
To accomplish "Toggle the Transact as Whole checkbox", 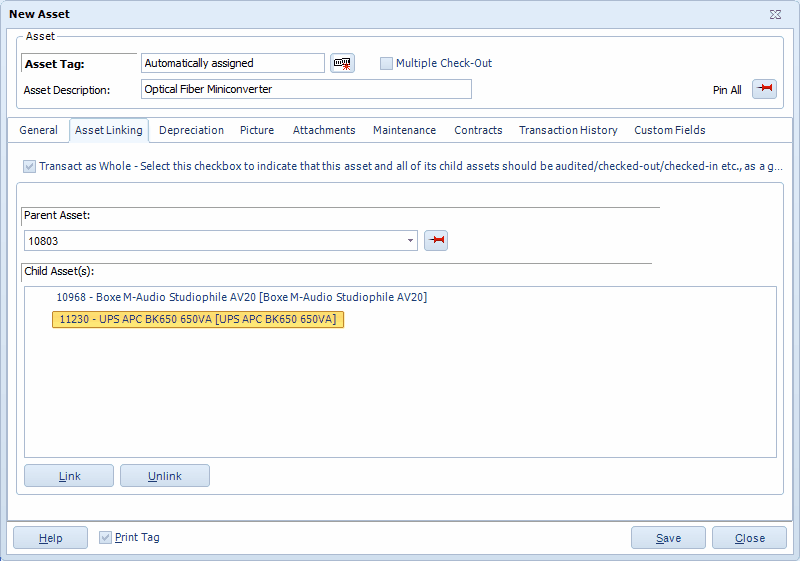I will [x=29, y=166].
